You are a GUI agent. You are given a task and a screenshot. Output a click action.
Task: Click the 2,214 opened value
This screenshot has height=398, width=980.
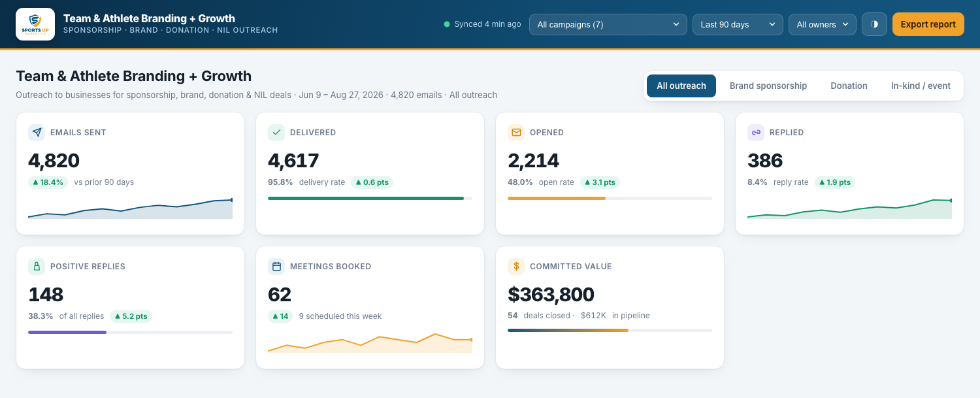click(533, 161)
